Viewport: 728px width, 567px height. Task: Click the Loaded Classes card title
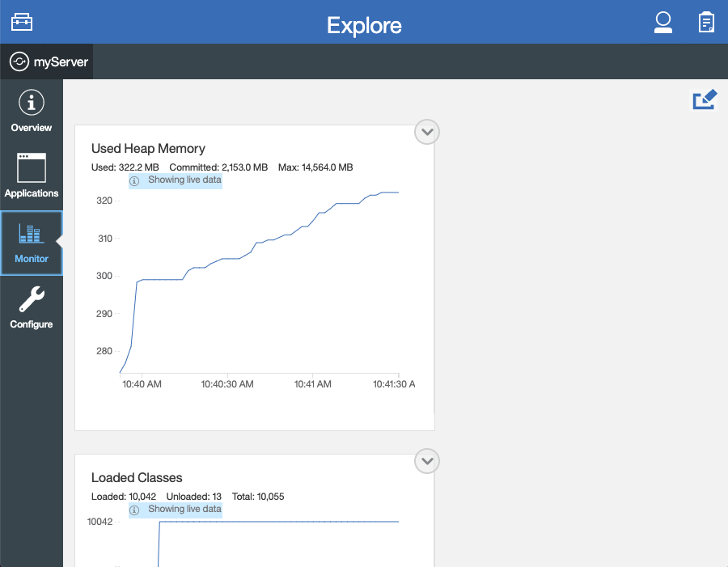click(x=136, y=477)
